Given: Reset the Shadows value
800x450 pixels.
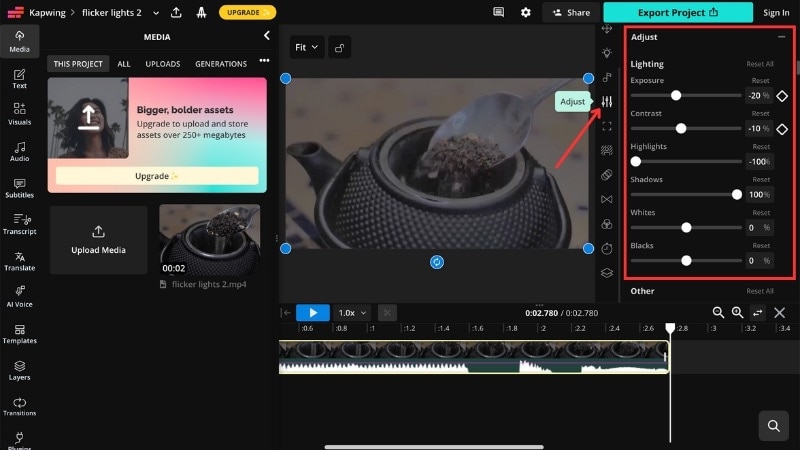Looking at the screenshot, I should 761,180.
